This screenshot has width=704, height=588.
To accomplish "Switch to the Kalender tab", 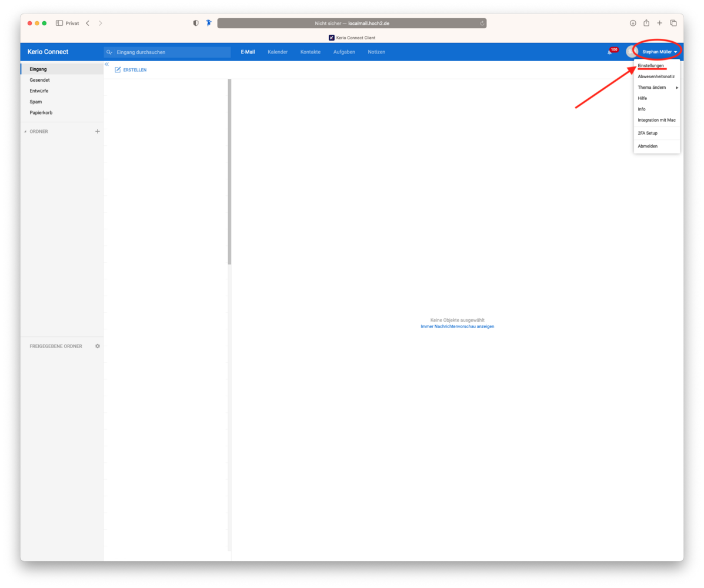I will click(278, 52).
